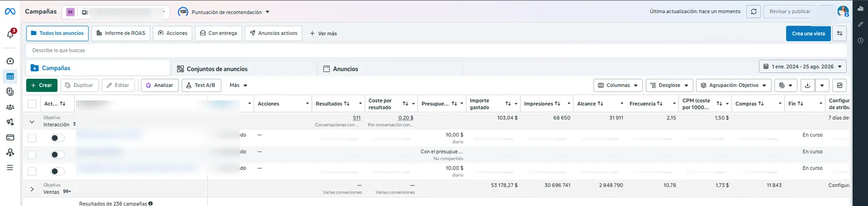The image size is (868, 206).
Task: Tick the select-all checkbox in table header
Action: [x=32, y=104]
